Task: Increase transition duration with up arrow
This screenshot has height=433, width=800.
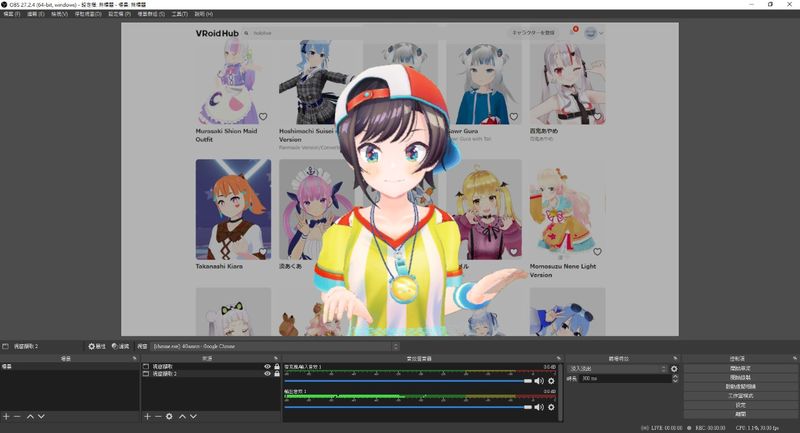Action: (x=675, y=376)
